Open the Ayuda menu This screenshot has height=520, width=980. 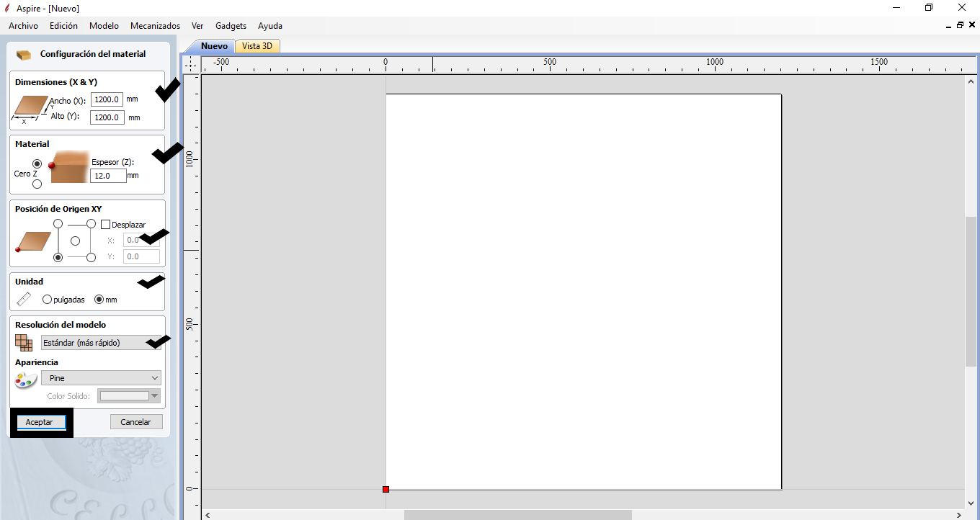tap(270, 26)
